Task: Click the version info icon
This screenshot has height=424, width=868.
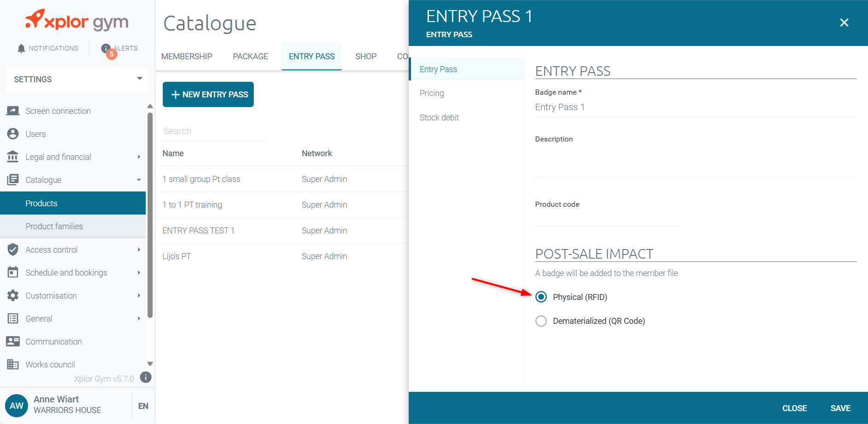Action: [146, 378]
